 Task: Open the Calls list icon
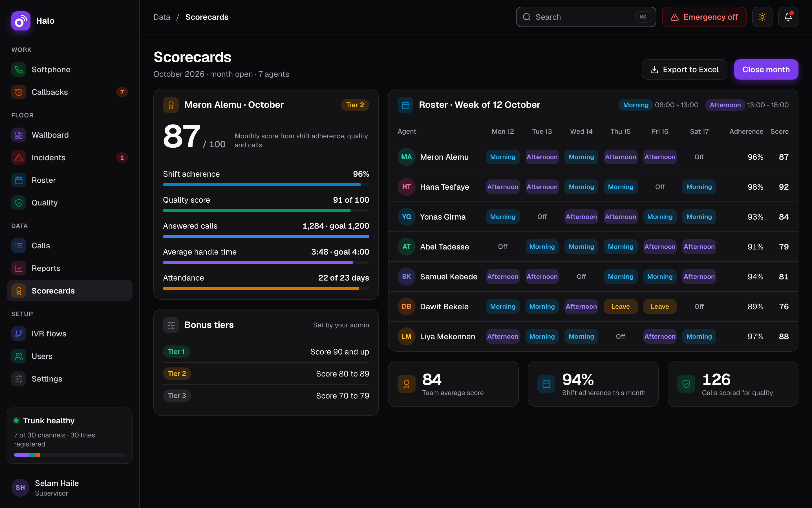click(19, 246)
